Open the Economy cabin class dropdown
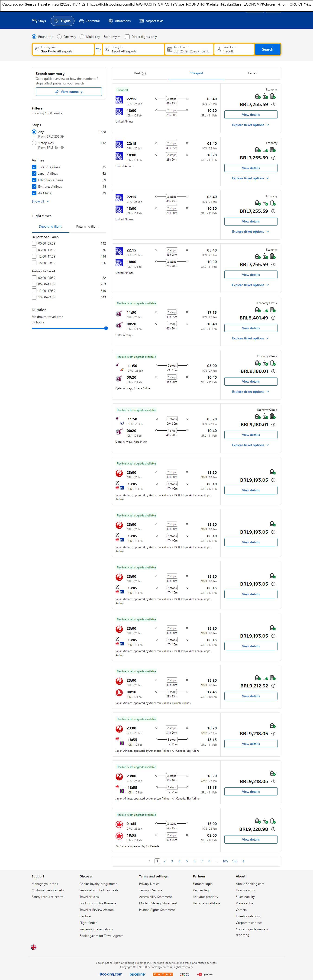Viewport: 313px width, 980px height. coord(112,37)
